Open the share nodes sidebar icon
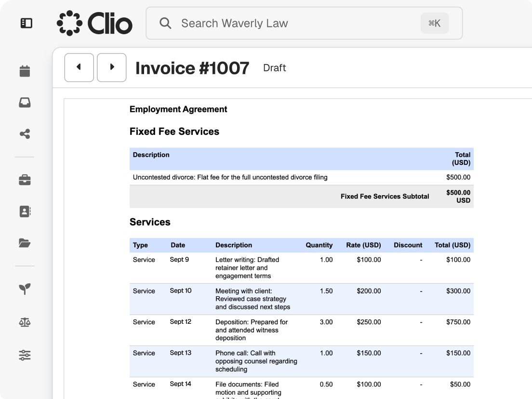Image resolution: width=532 pixels, height=399 pixels. (25, 133)
